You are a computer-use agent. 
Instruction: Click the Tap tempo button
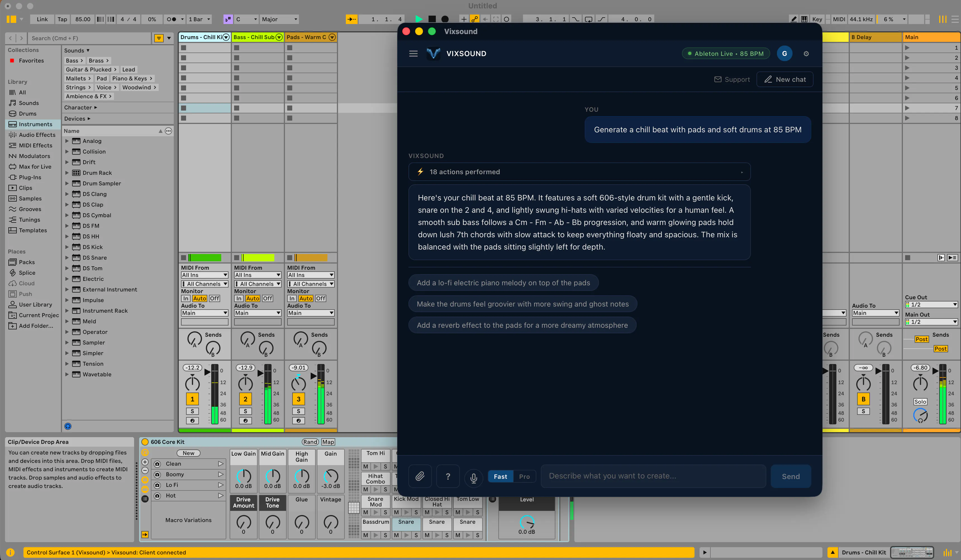62,19
